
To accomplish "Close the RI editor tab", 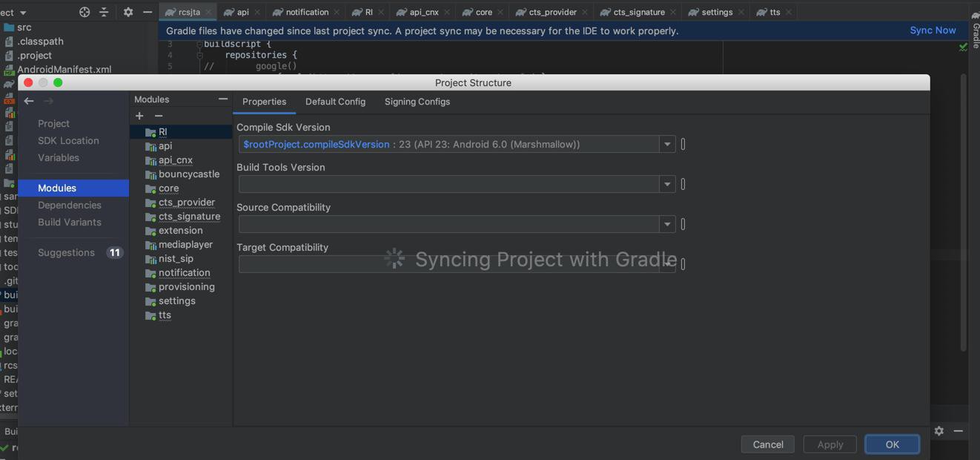I will [x=381, y=12].
